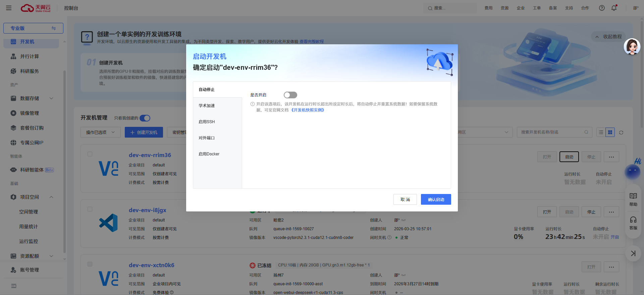Screen dimensions: 644x295
Task: Check the dev-env-rrim36 checkbox
Action: [90, 154]
